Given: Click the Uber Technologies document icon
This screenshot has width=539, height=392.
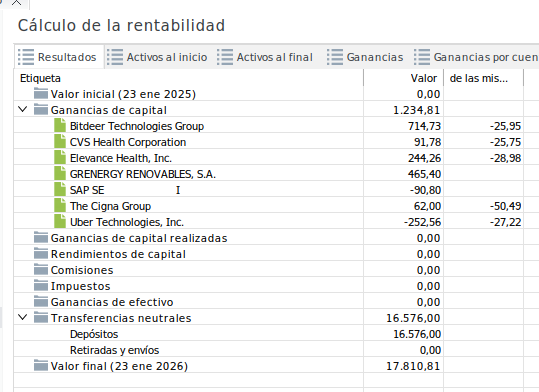Looking at the screenshot, I should (60, 221).
